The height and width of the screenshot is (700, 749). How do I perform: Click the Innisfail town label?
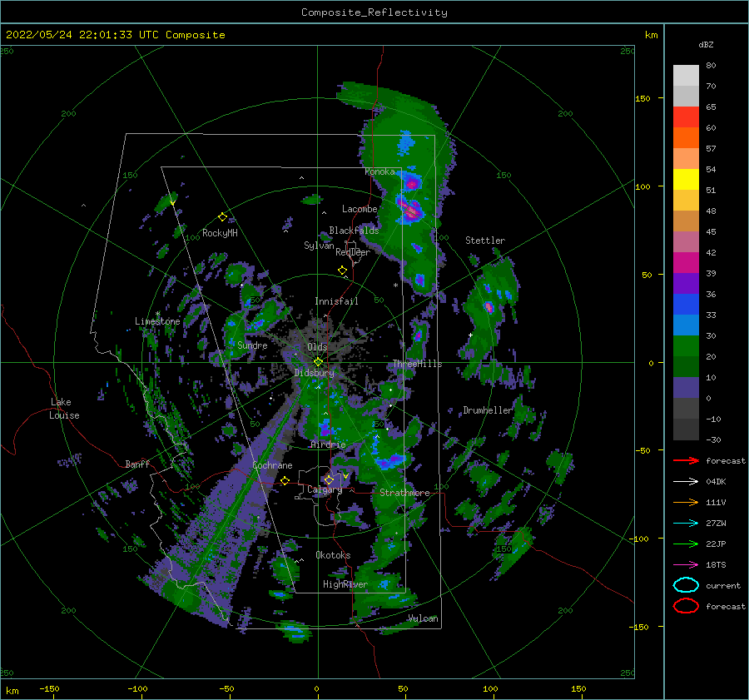click(336, 301)
